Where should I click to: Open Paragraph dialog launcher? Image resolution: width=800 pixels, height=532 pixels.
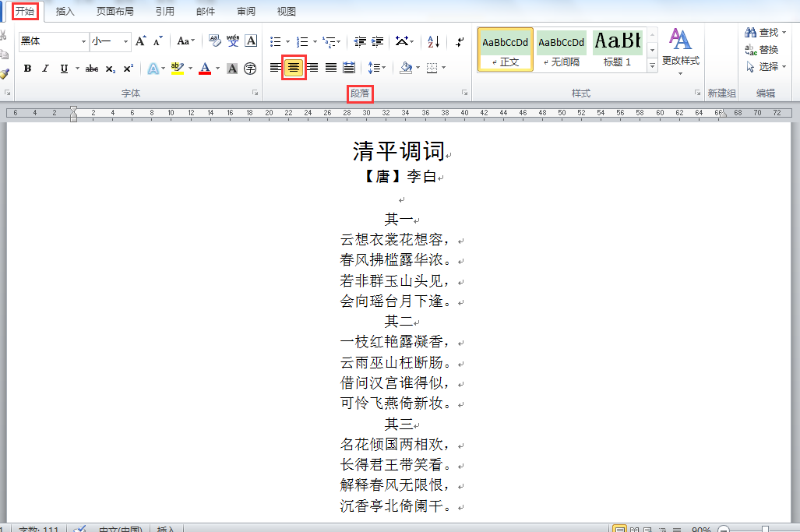pyautogui.click(x=465, y=93)
